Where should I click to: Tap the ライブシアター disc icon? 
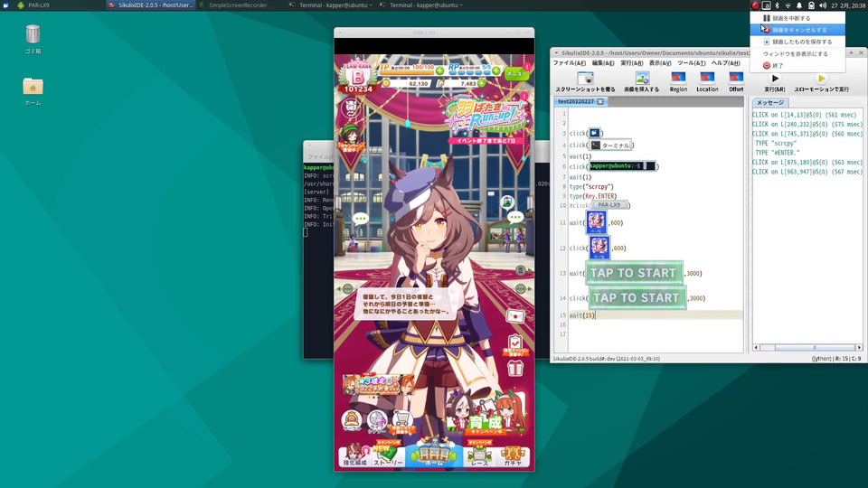coord(377,422)
